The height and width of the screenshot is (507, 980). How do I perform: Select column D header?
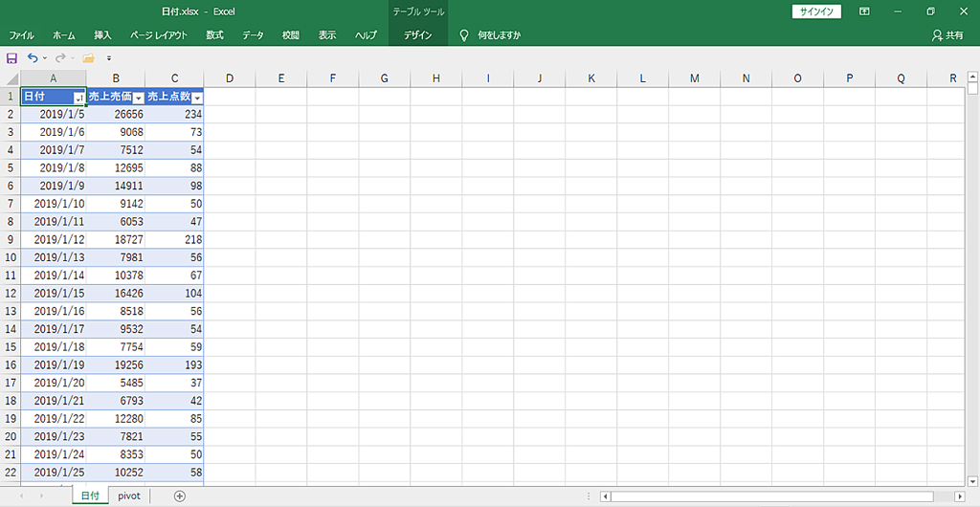pyautogui.click(x=230, y=78)
